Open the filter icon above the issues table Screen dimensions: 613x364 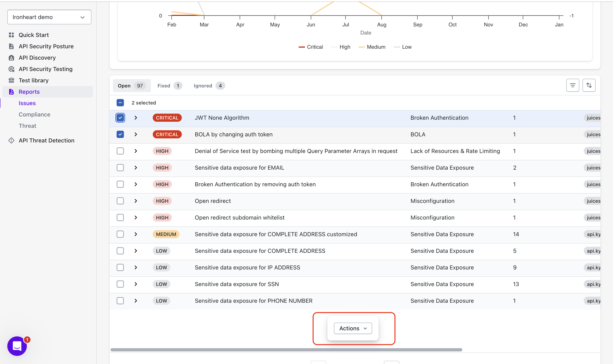click(573, 85)
